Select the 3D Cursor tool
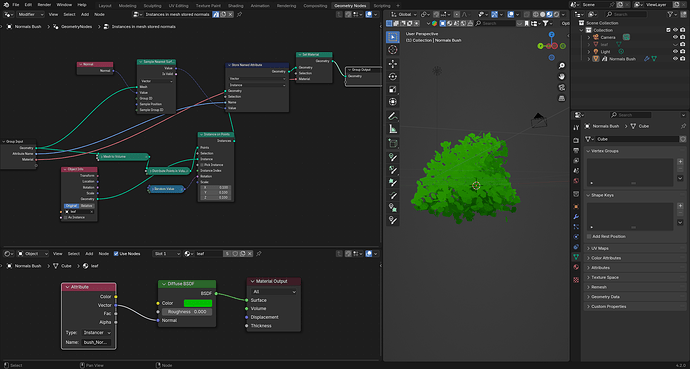 click(x=393, y=50)
